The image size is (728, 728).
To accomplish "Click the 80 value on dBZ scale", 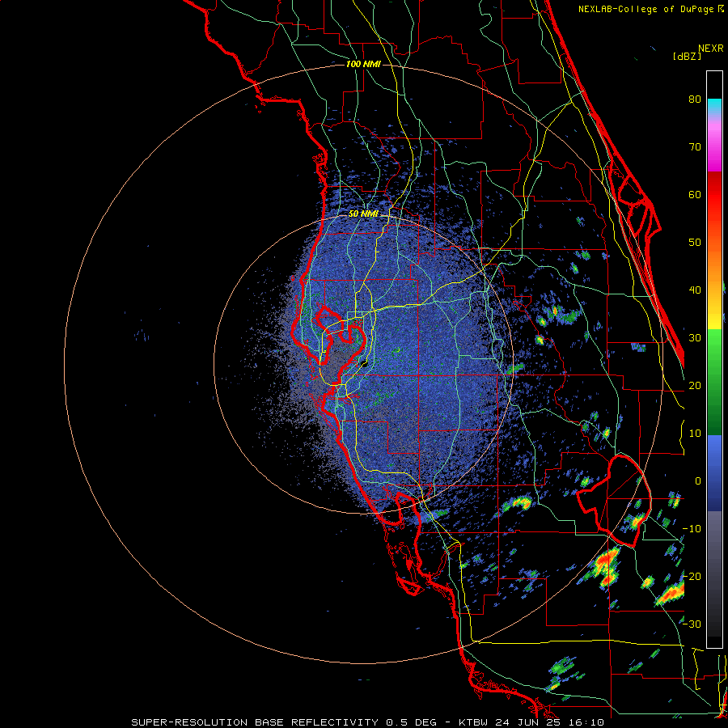I will tap(695, 99).
